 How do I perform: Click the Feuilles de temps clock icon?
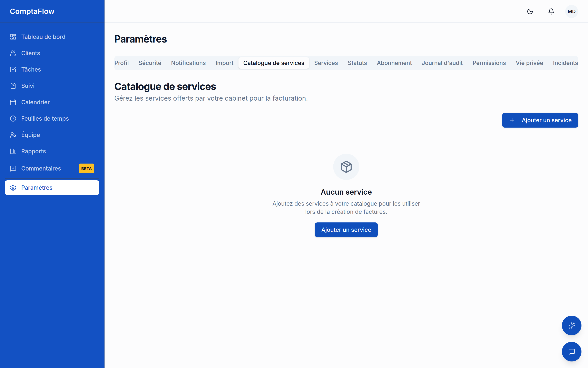(13, 119)
